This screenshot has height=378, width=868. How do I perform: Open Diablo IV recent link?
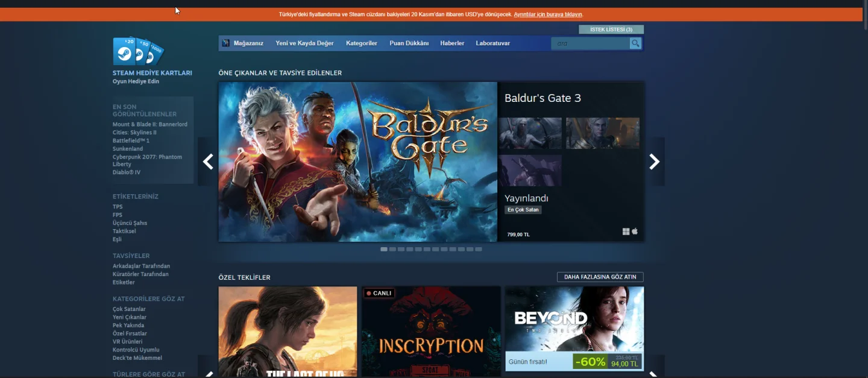[x=127, y=172]
